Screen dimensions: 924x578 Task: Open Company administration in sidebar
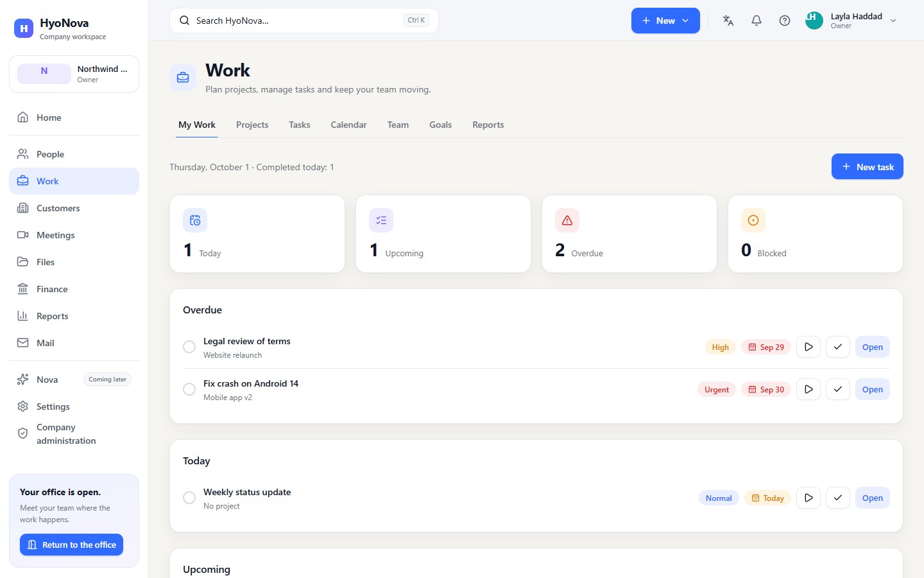(x=74, y=434)
